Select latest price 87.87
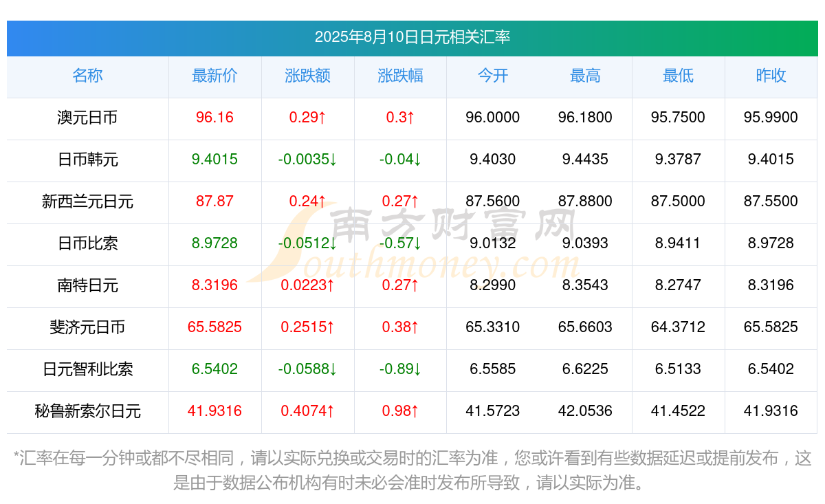 (214, 201)
